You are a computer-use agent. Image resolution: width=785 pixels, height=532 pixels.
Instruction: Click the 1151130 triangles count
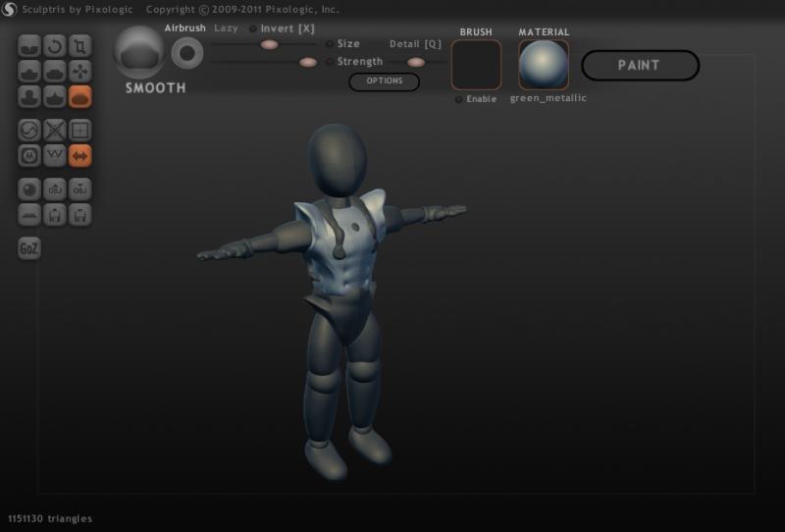pos(50,518)
